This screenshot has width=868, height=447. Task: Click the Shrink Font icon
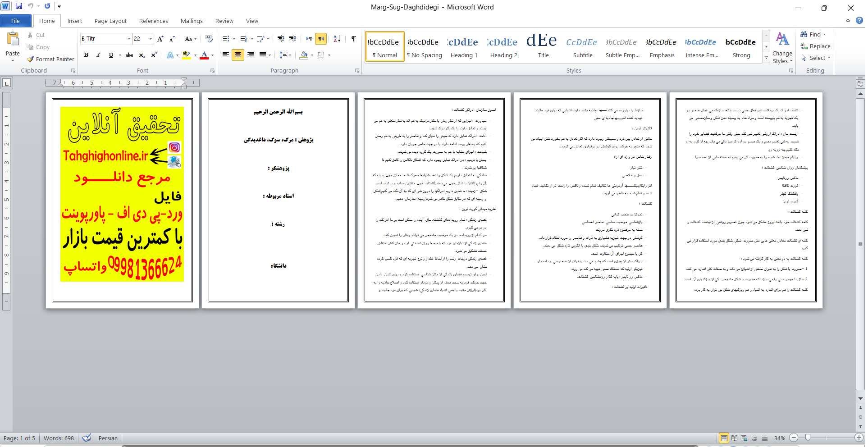coord(172,39)
